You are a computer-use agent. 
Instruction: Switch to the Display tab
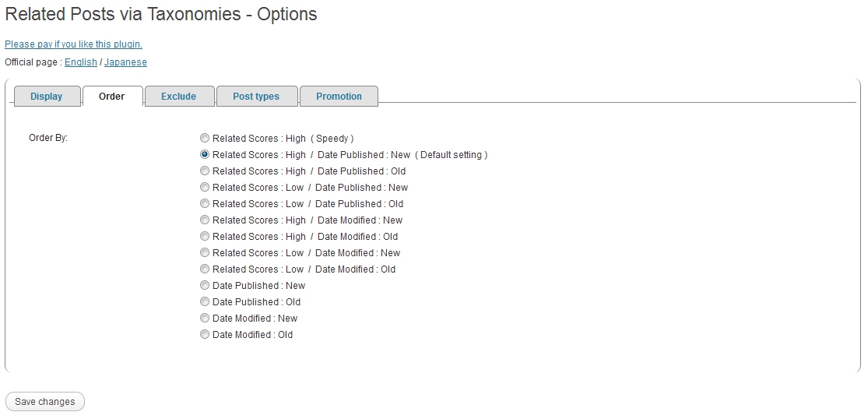pyautogui.click(x=47, y=97)
